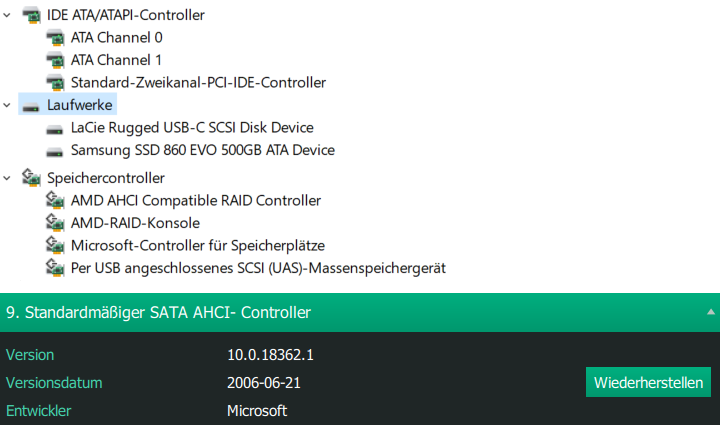This screenshot has height=425, width=720.
Task: Collapse the Laufwerke tree node
Action: 8,104
